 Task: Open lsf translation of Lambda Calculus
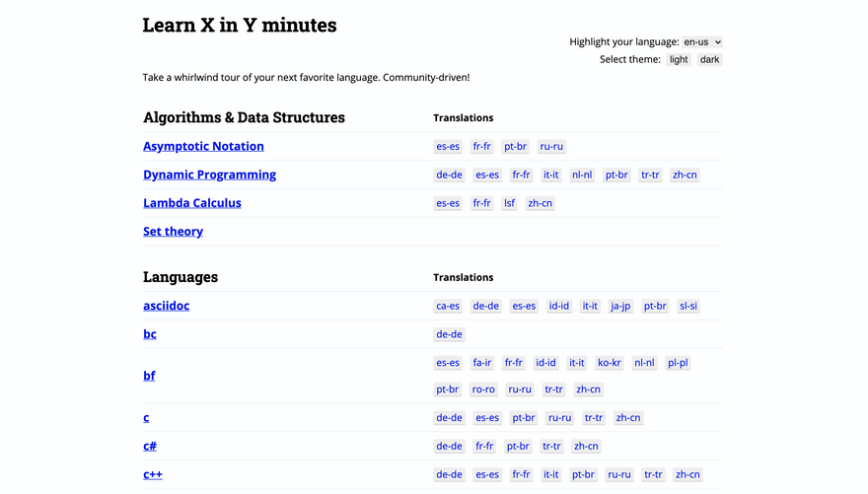(x=509, y=204)
